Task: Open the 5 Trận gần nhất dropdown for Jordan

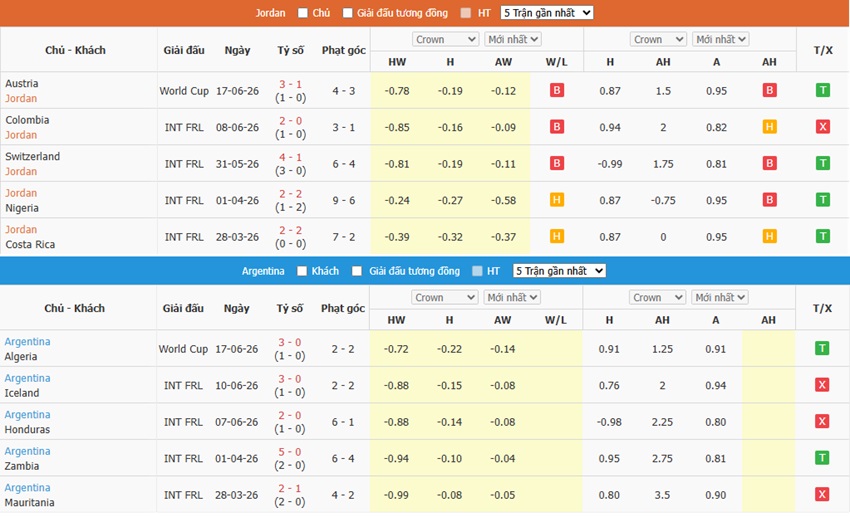Action: [547, 13]
